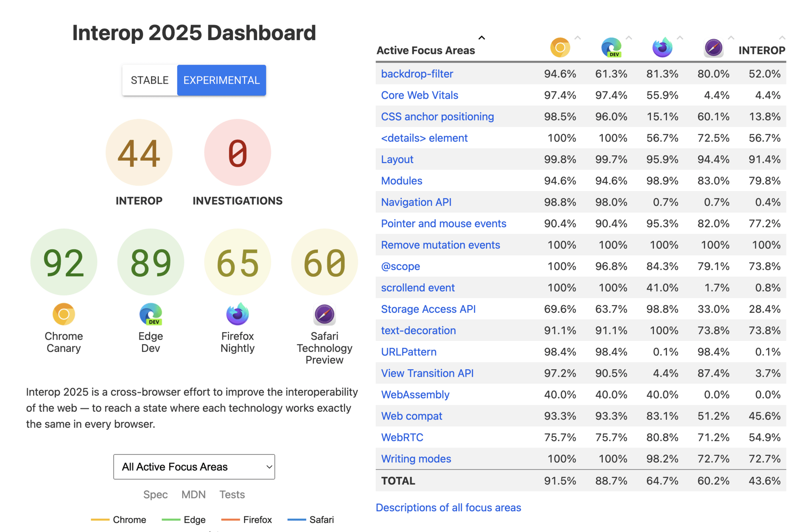Open the MDN link
Image resolution: width=807 pixels, height=532 pixels.
193,494
